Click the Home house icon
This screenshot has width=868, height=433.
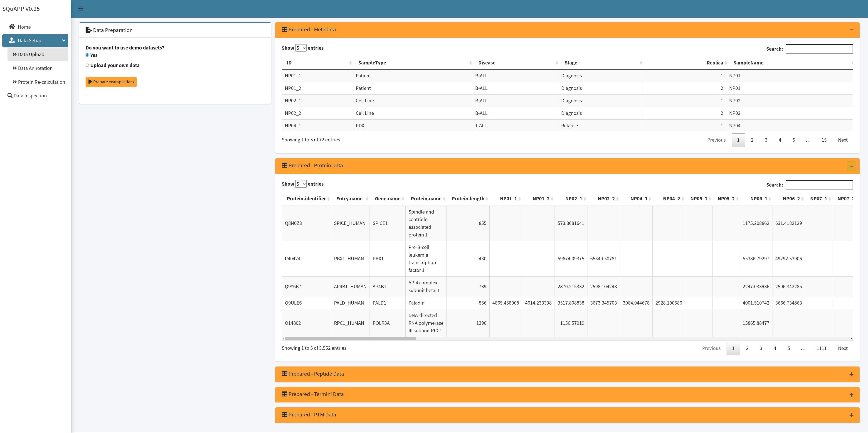pos(12,27)
